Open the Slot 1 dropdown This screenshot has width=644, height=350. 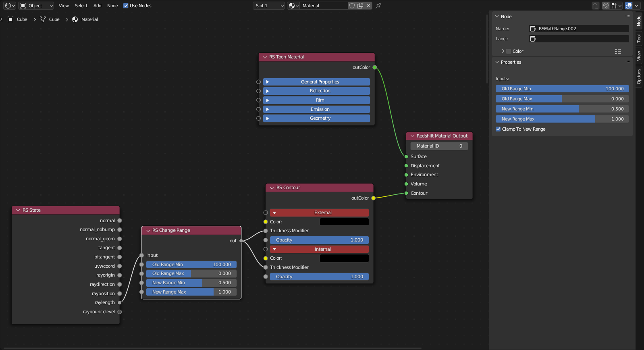click(x=269, y=6)
